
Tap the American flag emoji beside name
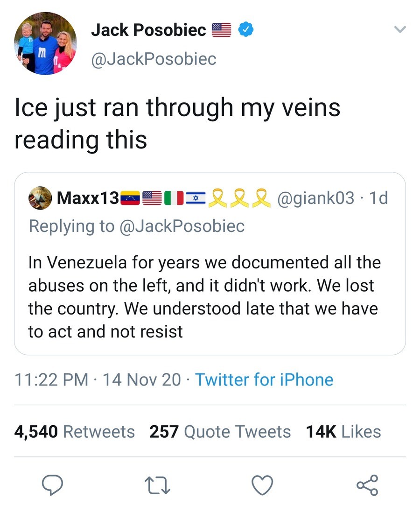[x=222, y=30]
